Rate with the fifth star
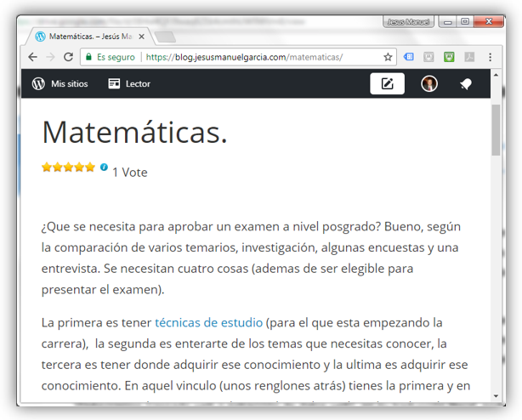Image resolution: width=522 pixels, height=420 pixels. [90, 167]
